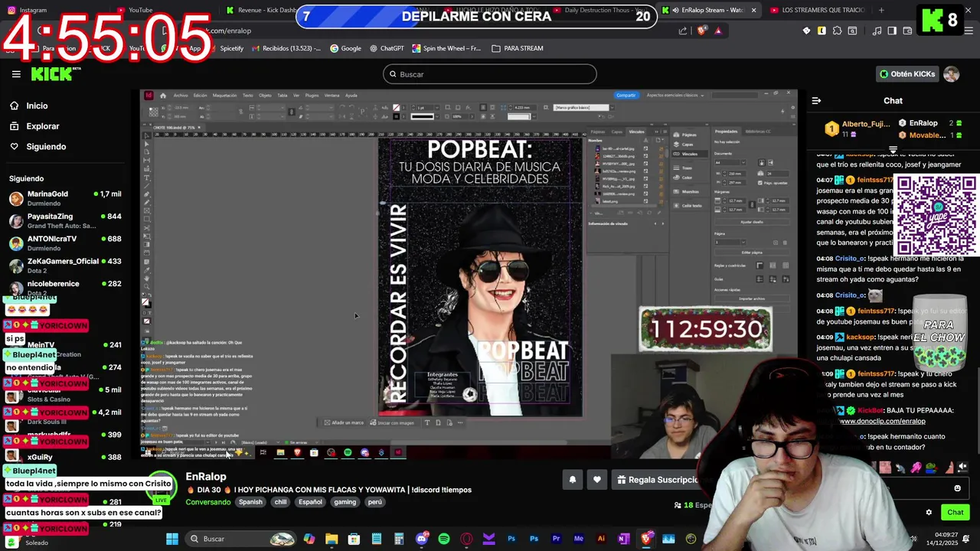Viewport: 980px width, 551px height.
Task: Click the Brave shields icon
Action: 701,31
